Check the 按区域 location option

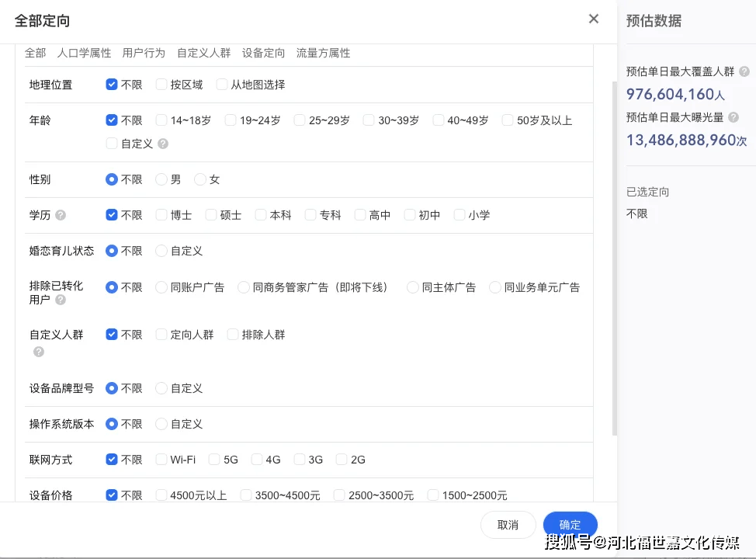coord(161,85)
